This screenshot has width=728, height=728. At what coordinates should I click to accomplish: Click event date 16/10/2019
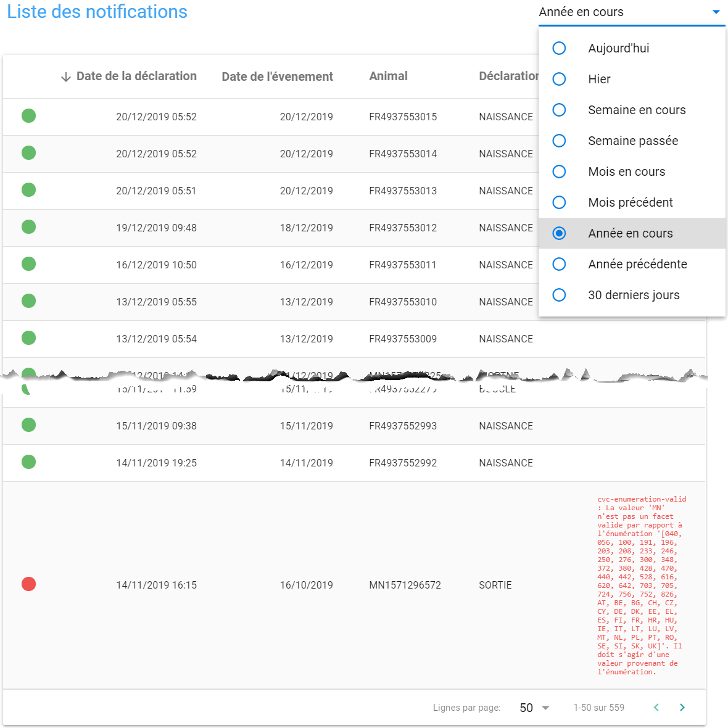pos(307,585)
